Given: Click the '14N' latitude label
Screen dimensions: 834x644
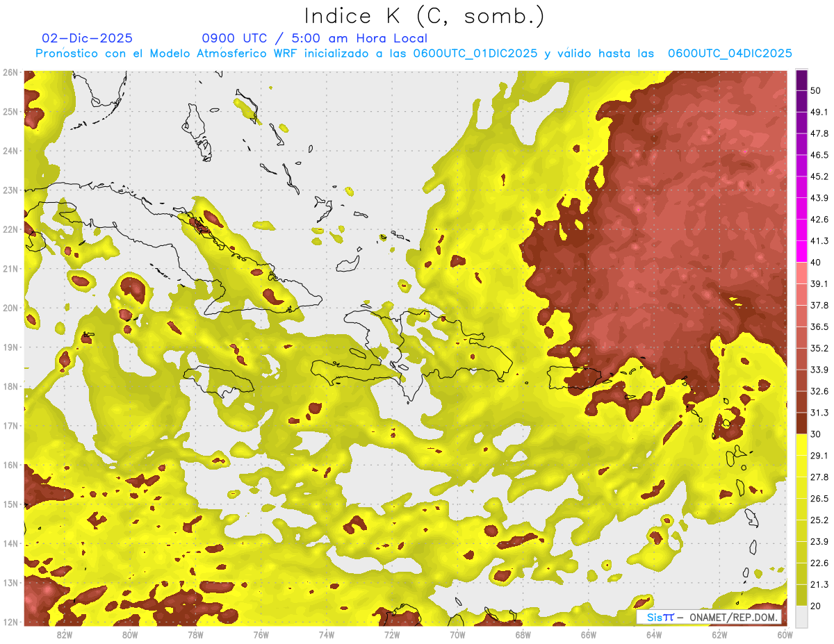Looking at the screenshot, I should point(10,543).
